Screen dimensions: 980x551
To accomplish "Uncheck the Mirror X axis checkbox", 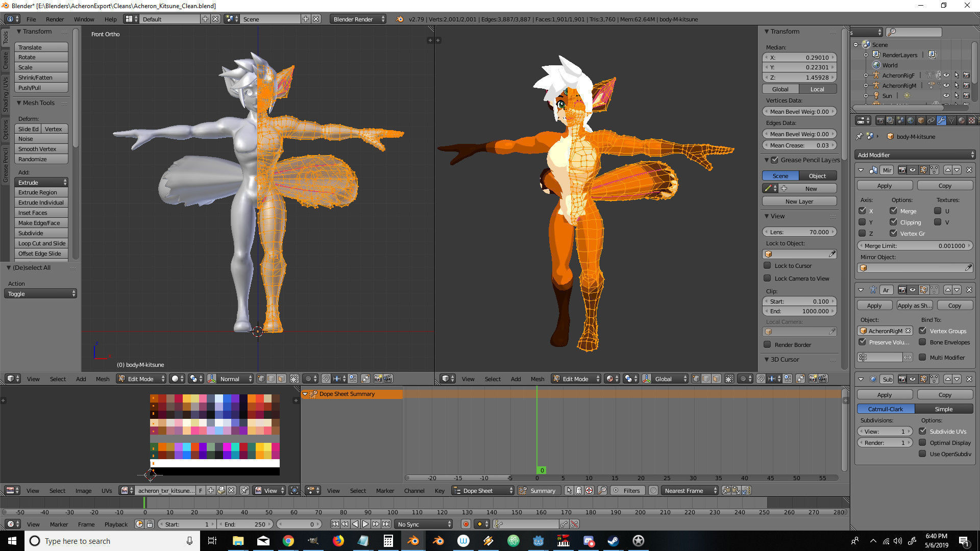I will pyautogui.click(x=862, y=211).
